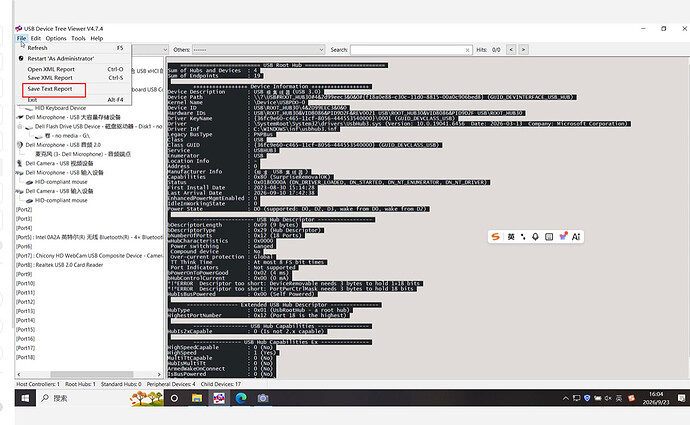Screen dimensions: 690x425
Task: Open the Others dropdown list
Action: coord(258,50)
